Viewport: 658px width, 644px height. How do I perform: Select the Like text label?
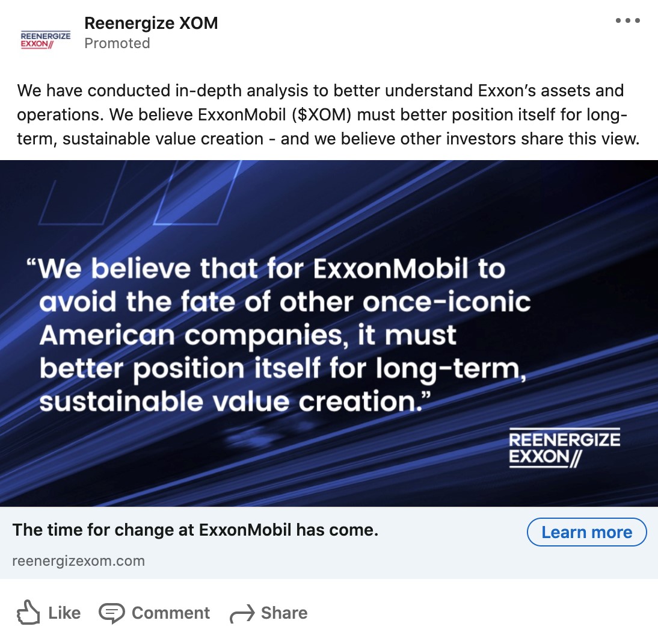click(64, 613)
